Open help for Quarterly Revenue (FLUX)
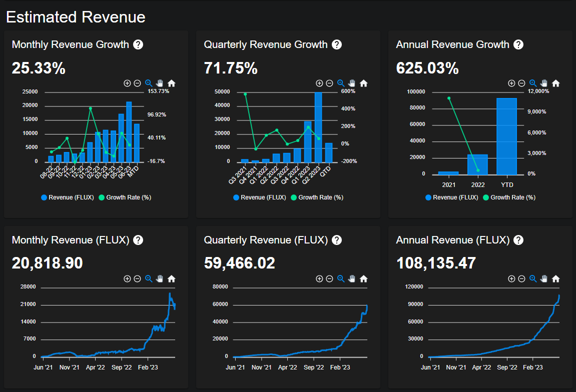 [x=336, y=240]
